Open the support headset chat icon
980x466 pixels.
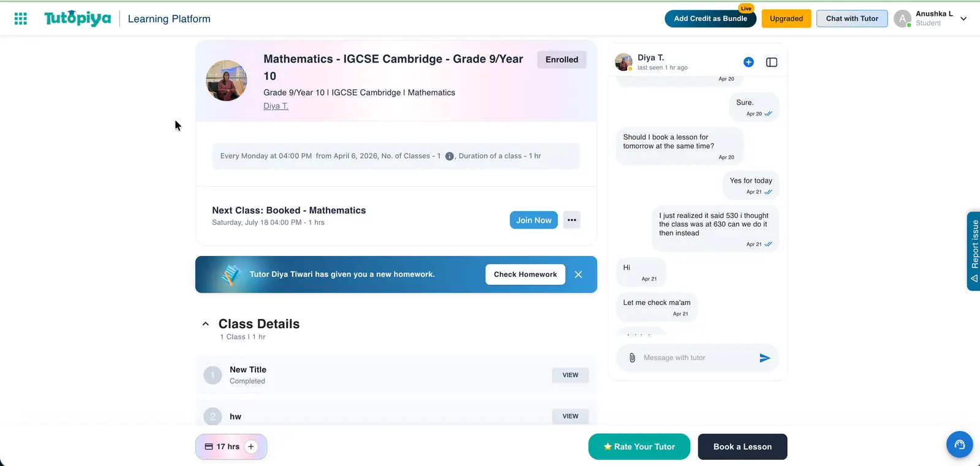pyautogui.click(x=960, y=445)
